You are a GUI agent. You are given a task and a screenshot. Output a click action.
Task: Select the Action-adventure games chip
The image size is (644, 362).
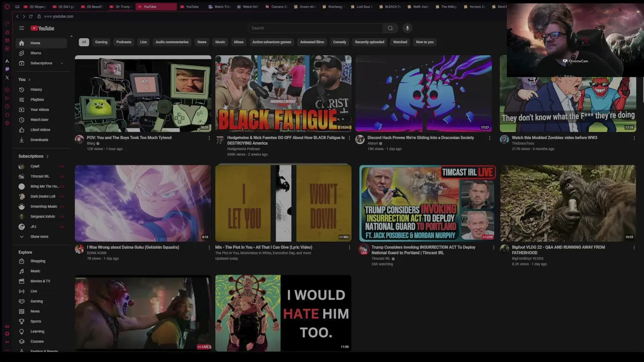click(x=272, y=42)
